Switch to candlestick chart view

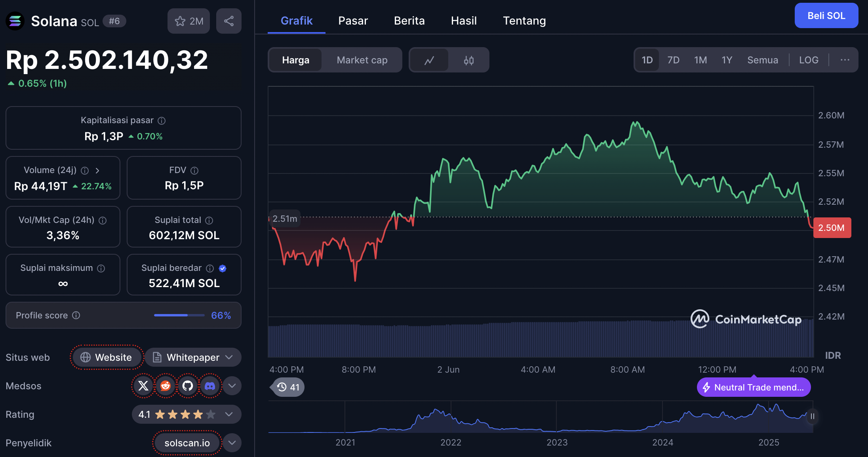pyautogui.click(x=469, y=60)
